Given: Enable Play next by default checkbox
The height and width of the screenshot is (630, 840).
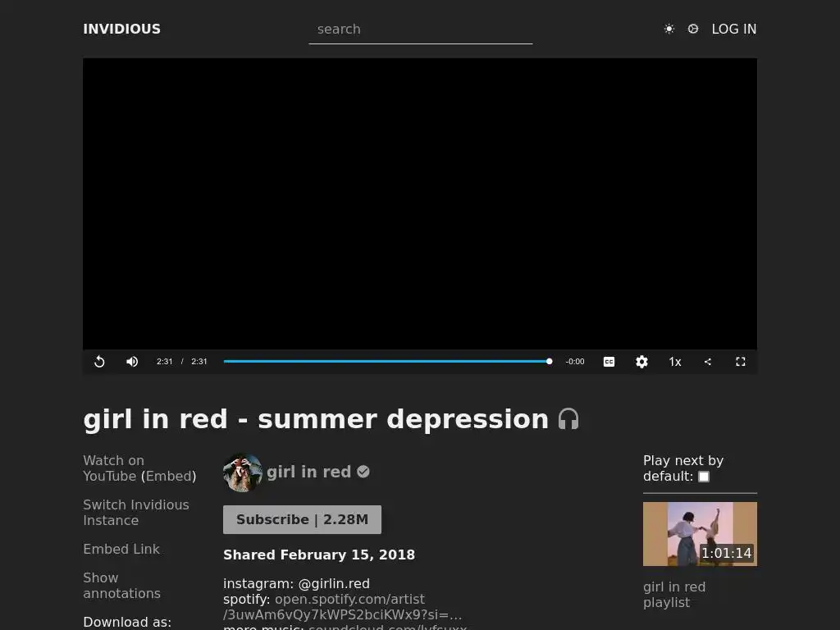Looking at the screenshot, I should coord(703,477).
